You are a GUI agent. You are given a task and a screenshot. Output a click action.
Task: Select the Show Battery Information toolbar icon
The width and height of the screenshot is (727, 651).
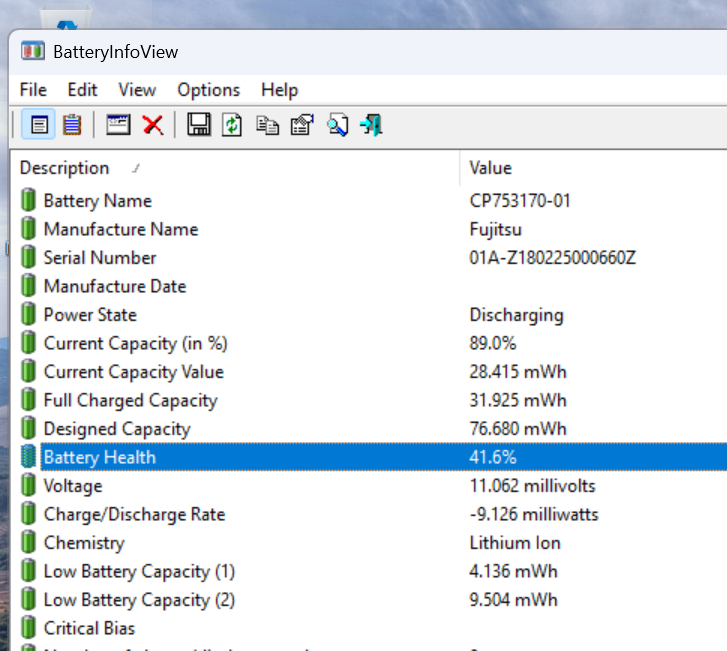[x=38, y=124]
